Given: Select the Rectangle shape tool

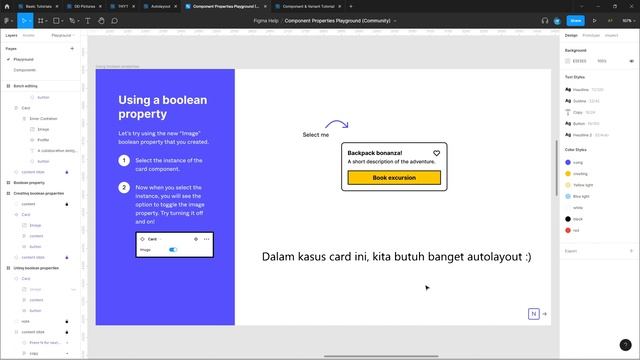Looking at the screenshot, I should point(56,20).
